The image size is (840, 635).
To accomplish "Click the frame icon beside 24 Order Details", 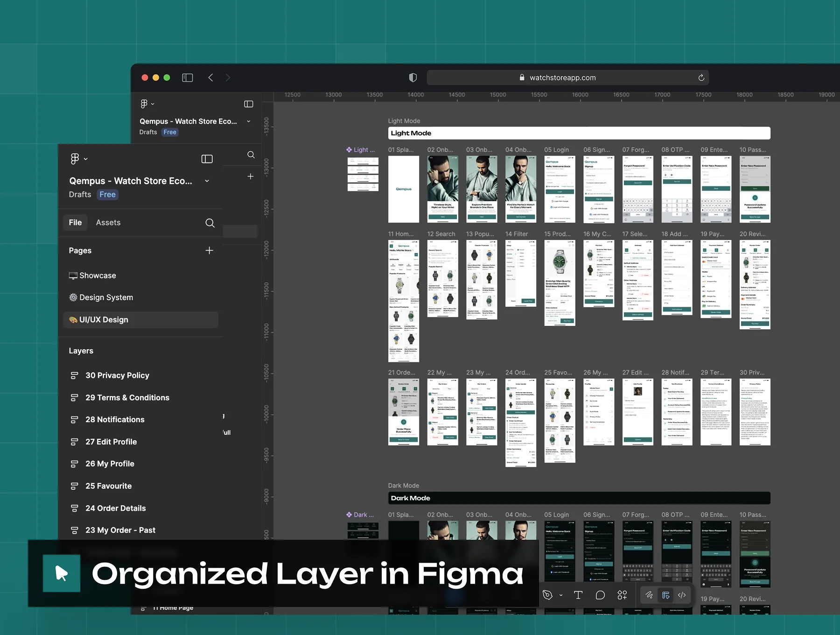I will point(74,508).
